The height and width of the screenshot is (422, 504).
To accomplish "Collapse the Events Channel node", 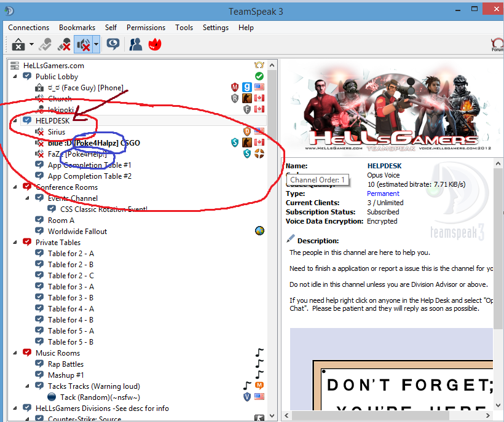I will (x=27, y=198).
